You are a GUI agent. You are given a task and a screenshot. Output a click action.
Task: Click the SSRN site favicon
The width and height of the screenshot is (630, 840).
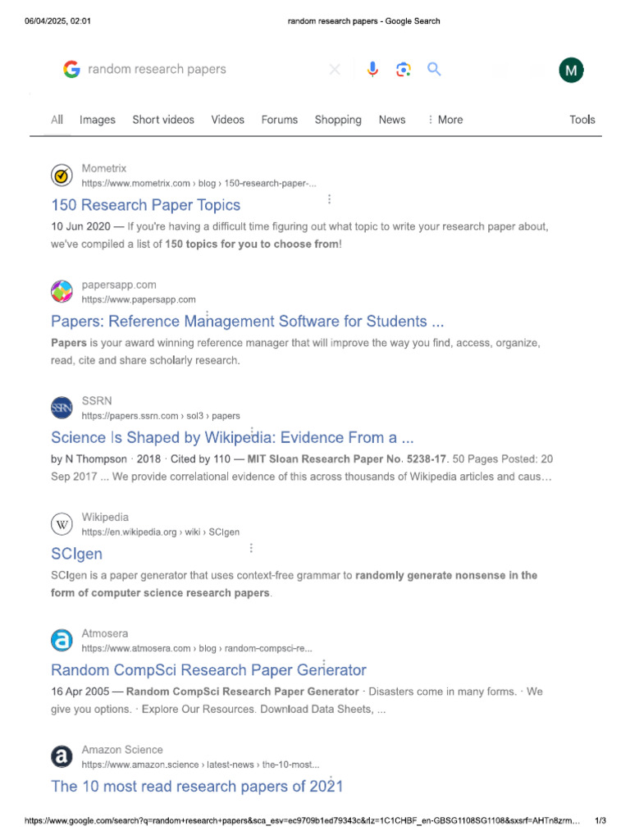(x=62, y=408)
